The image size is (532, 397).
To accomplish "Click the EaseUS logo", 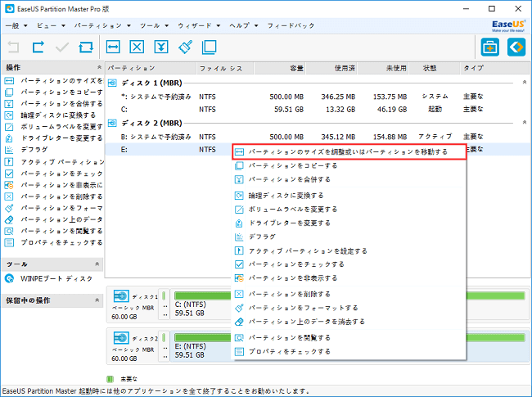I will [508, 26].
